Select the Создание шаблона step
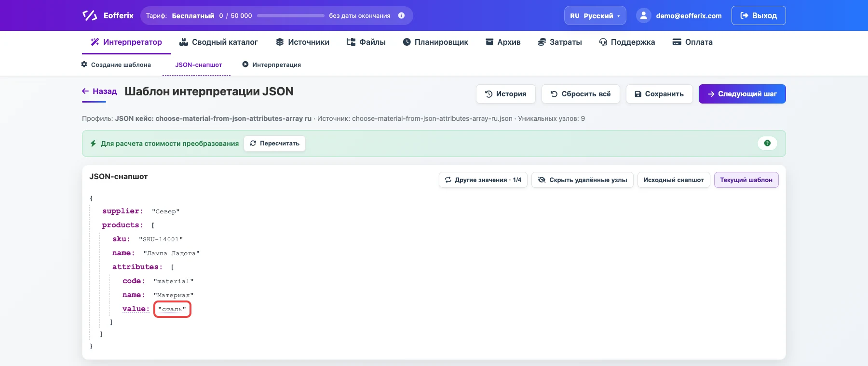The height and width of the screenshot is (366, 868). (x=116, y=65)
